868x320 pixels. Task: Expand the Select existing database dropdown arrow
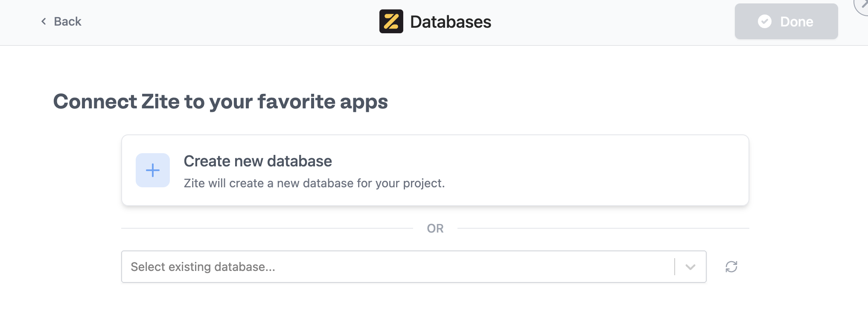690,267
